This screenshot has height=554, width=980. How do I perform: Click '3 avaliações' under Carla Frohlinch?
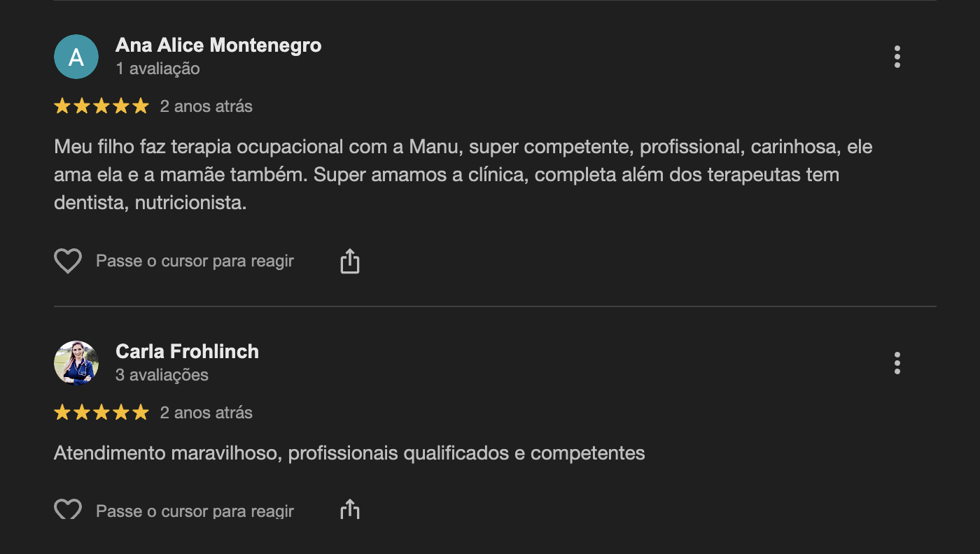point(162,375)
